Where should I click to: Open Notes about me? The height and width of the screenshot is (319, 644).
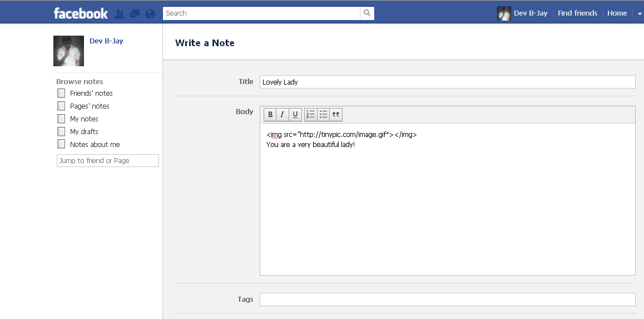coord(95,144)
